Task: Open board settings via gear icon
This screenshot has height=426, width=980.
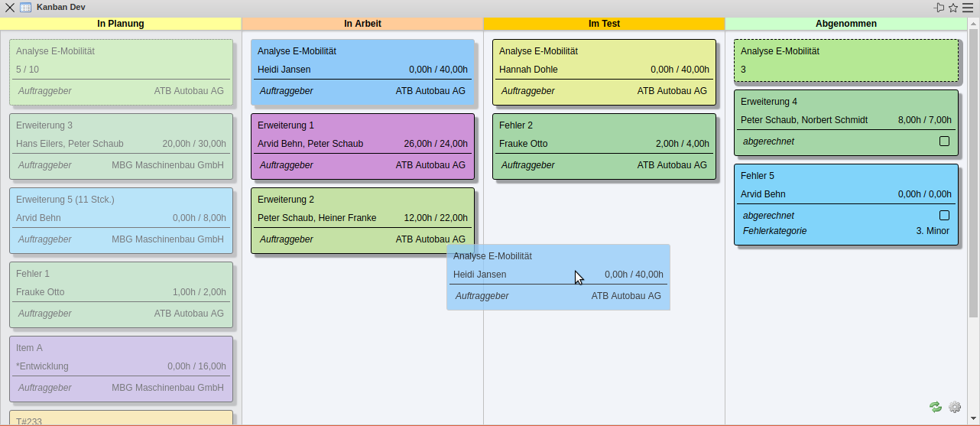Action: pos(955,407)
